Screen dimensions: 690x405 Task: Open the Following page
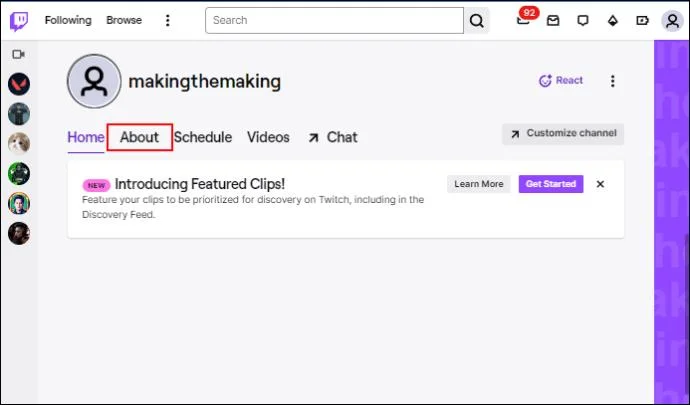pyautogui.click(x=68, y=20)
